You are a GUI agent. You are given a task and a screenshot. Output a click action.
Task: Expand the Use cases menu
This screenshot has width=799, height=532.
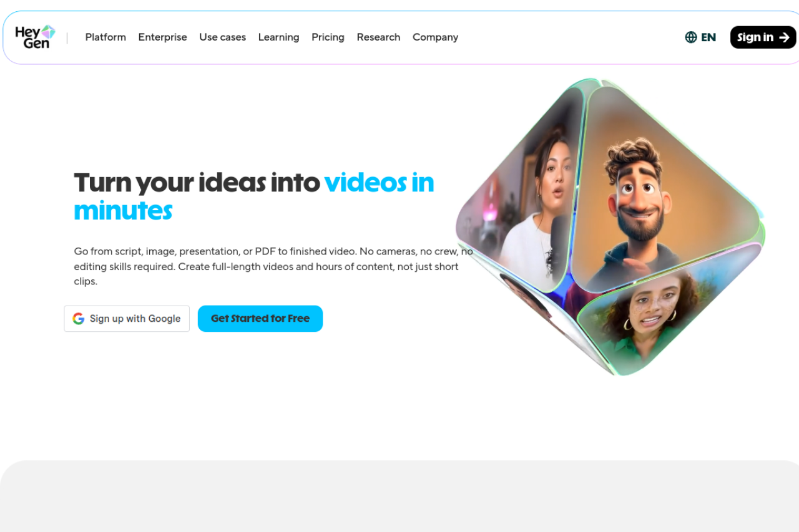pos(222,37)
